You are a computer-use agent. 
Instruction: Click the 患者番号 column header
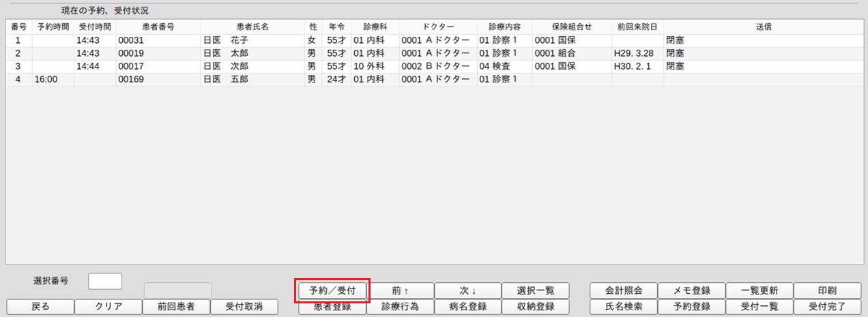click(x=158, y=27)
